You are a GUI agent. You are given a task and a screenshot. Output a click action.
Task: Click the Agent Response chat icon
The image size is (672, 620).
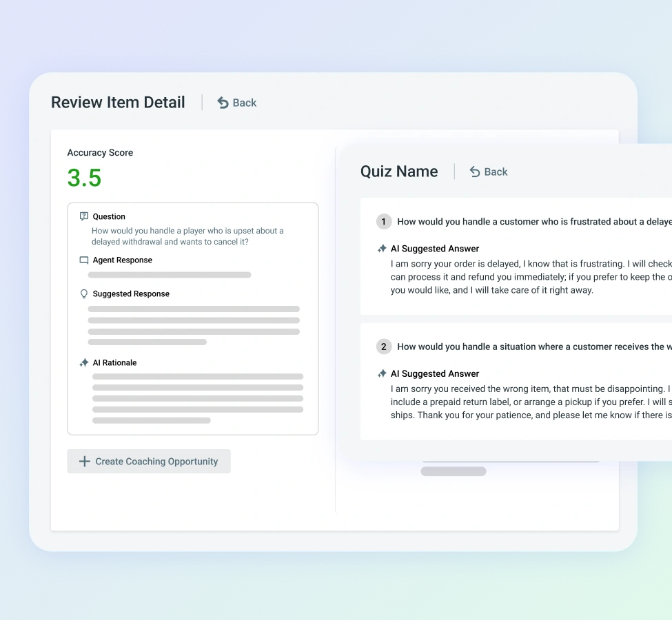[x=84, y=260]
